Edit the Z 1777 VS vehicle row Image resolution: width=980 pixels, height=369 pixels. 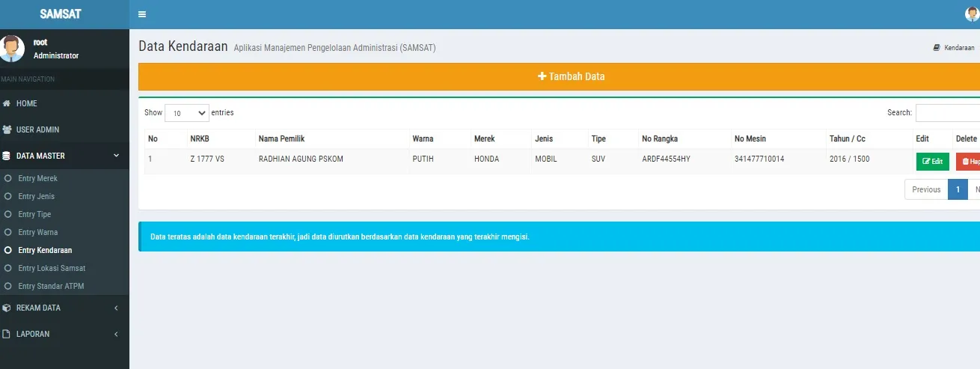coord(932,161)
